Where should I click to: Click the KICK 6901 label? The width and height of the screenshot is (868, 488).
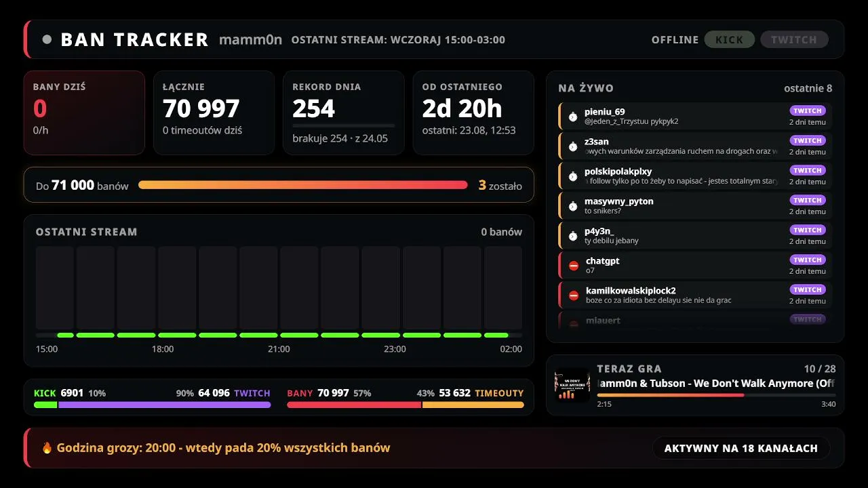(58, 393)
